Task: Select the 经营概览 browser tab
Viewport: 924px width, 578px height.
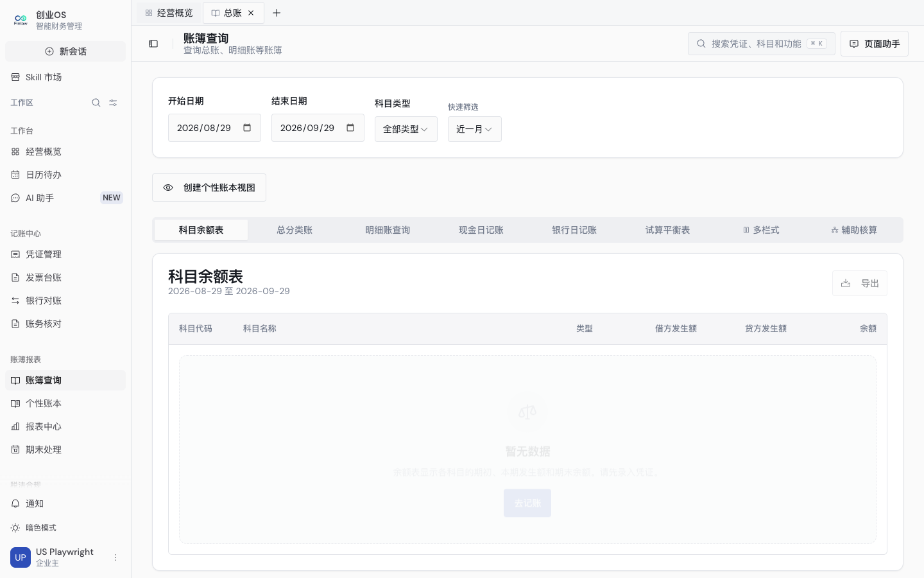Action: 169,13
